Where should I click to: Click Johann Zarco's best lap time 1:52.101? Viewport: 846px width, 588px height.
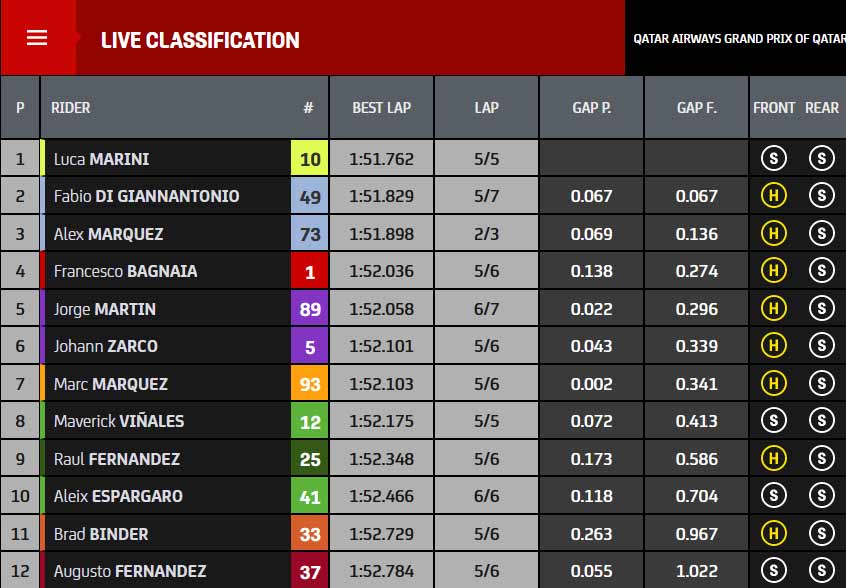pyautogui.click(x=381, y=346)
